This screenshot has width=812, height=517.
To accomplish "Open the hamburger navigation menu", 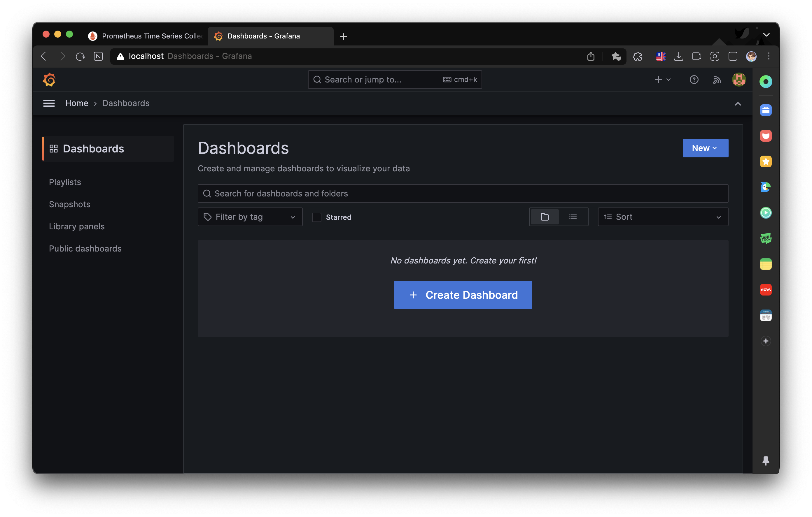I will pos(49,103).
